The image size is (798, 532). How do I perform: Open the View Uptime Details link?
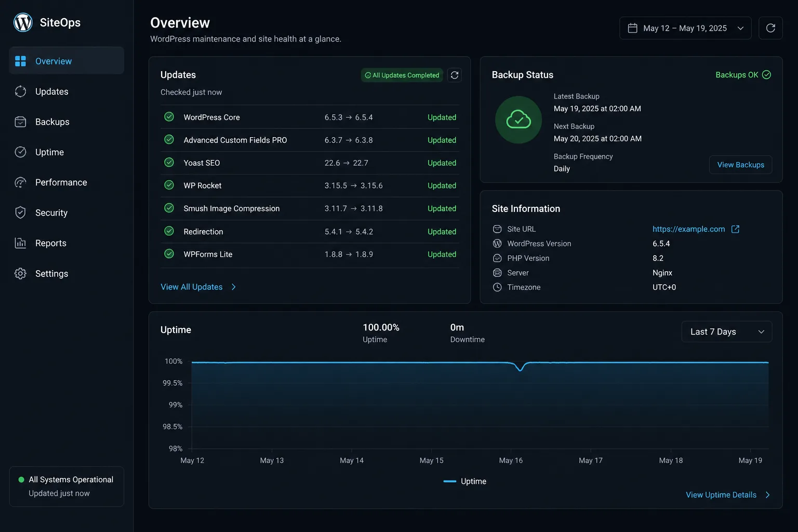click(x=721, y=495)
